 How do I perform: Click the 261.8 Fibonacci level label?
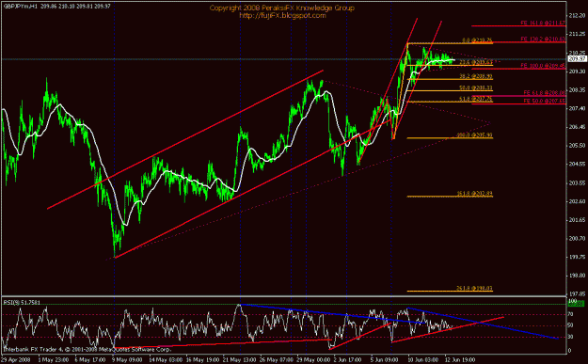[x=474, y=289]
